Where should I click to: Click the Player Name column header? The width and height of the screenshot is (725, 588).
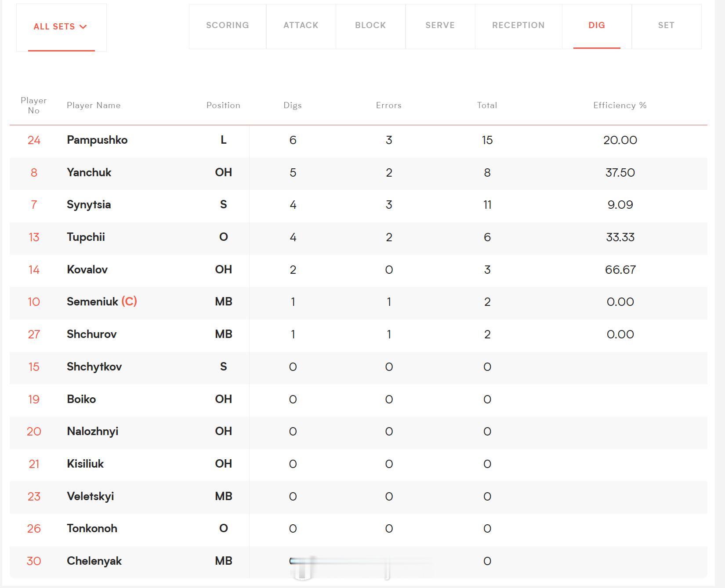click(x=94, y=105)
